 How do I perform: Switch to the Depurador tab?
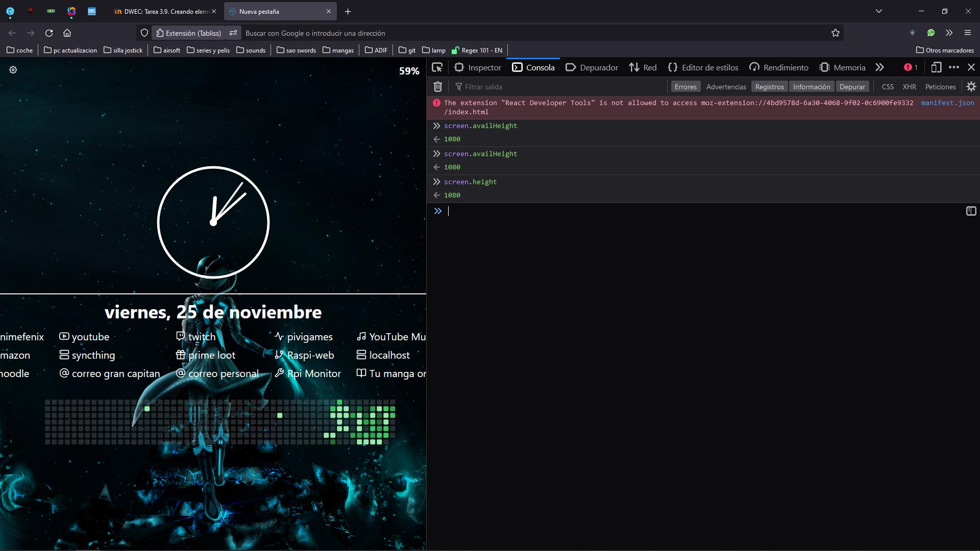(x=592, y=67)
